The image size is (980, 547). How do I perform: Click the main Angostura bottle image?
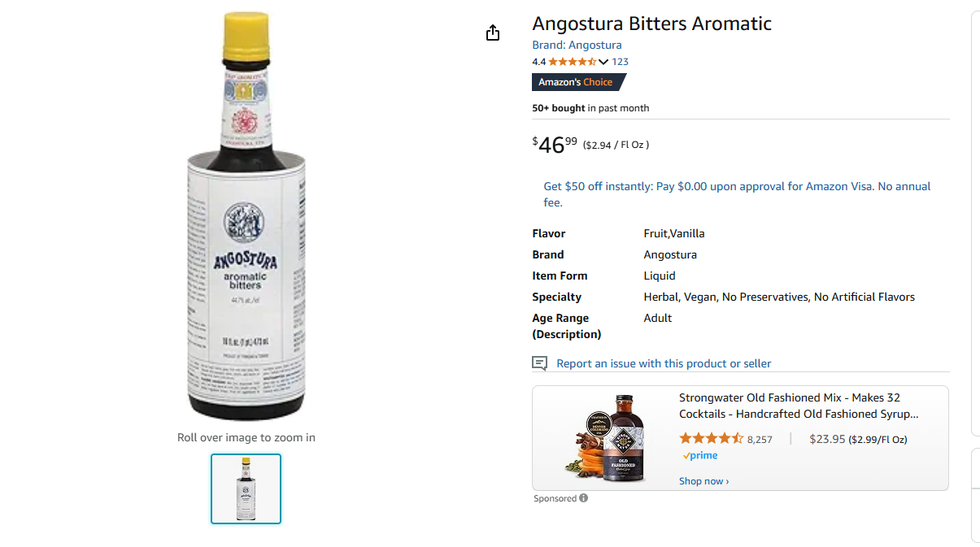click(246, 216)
